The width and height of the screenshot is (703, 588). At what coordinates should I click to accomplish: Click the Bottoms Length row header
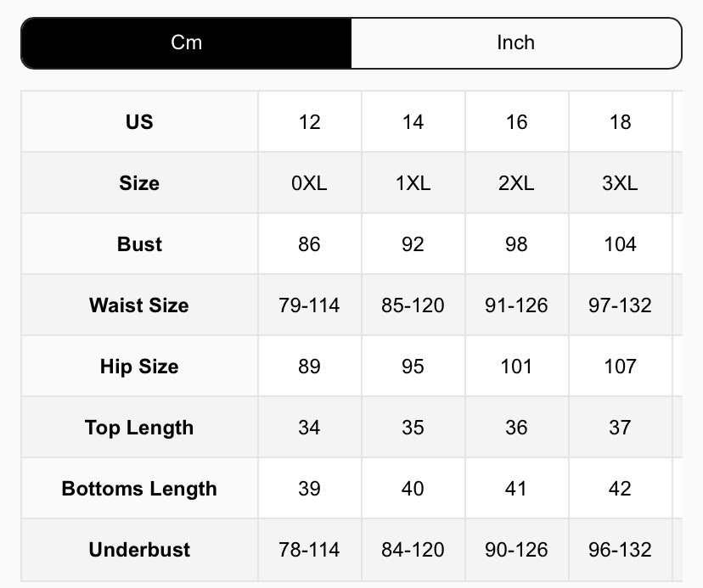click(x=138, y=488)
